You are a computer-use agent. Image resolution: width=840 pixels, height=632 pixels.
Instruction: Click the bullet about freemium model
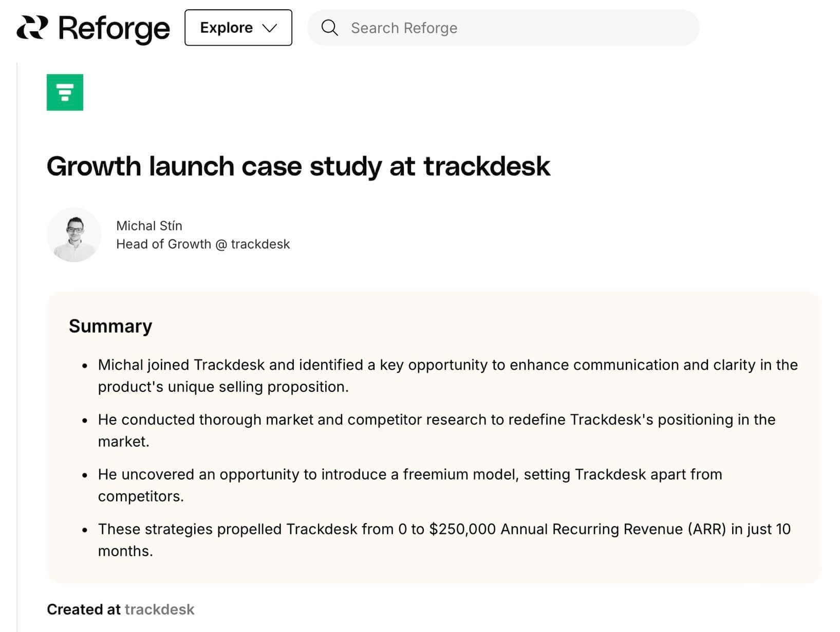[410, 485]
